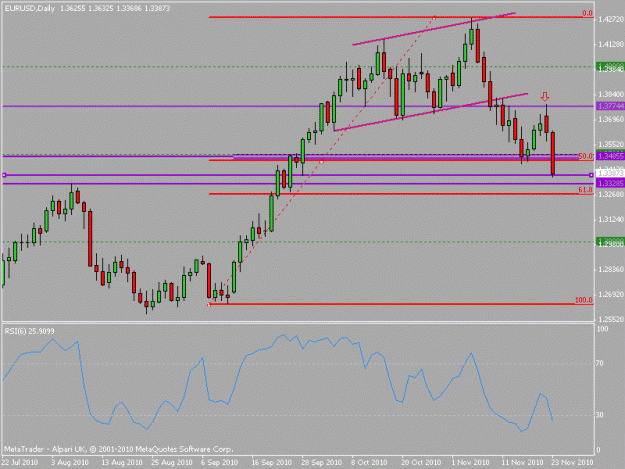The height and width of the screenshot is (469, 625).
Task: Click the RSI scale value 70
Action: pyautogui.click(x=600, y=363)
